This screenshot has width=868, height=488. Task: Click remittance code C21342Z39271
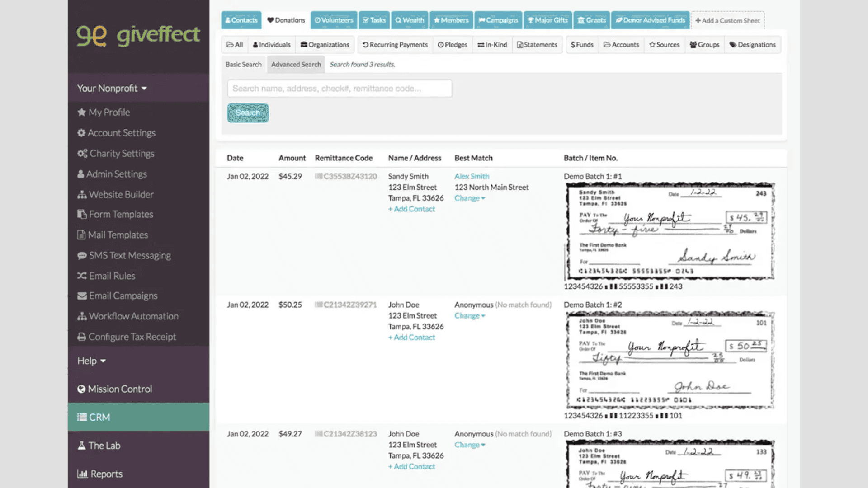(x=346, y=305)
